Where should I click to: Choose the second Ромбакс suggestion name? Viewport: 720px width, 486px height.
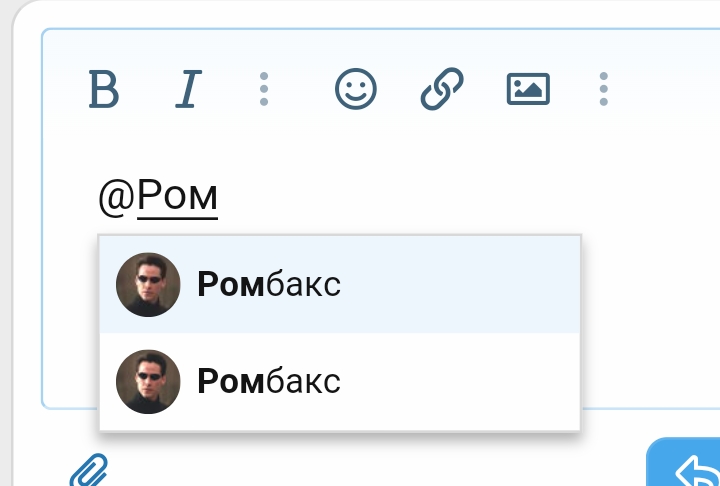pos(269,381)
